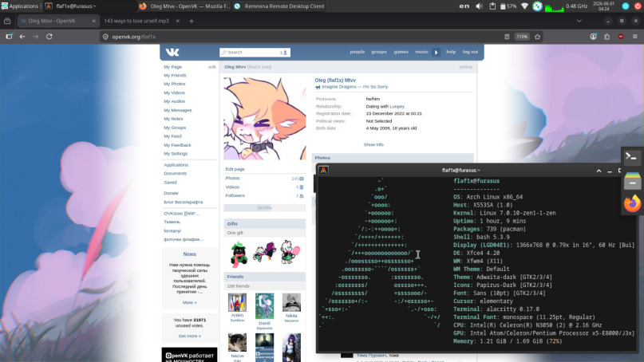
Task: Open the clipboard manager tray icon
Action: 492,6
